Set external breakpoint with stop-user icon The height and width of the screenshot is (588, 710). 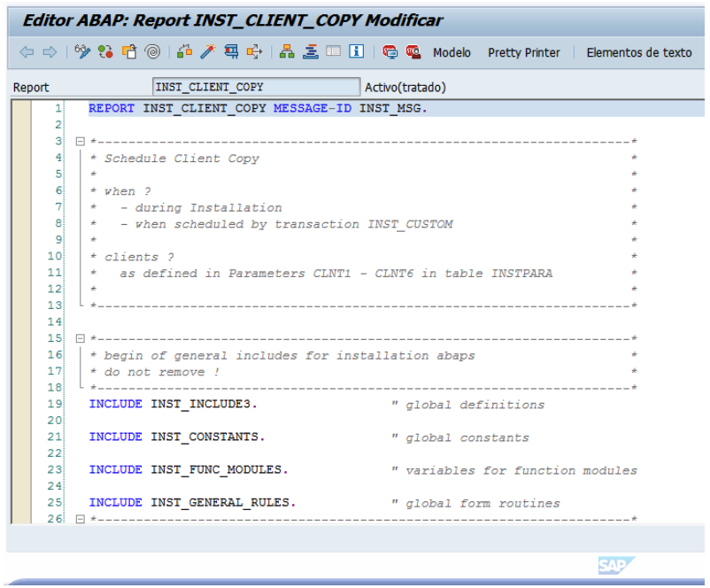[413, 51]
